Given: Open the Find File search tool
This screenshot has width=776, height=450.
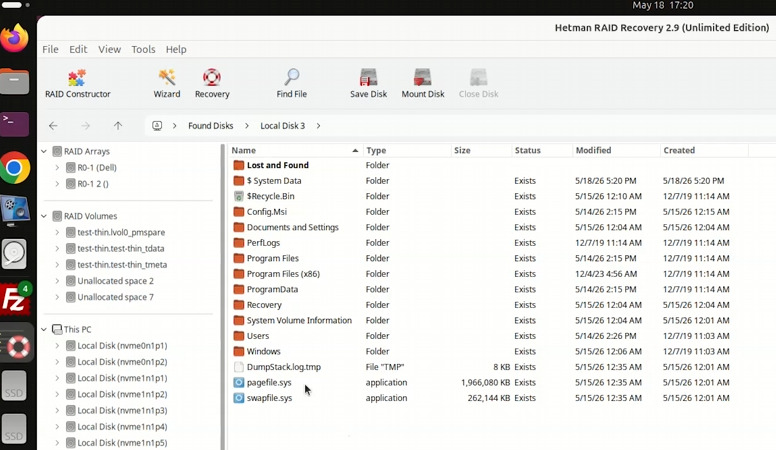Looking at the screenshot, I should tap(291, 83).
